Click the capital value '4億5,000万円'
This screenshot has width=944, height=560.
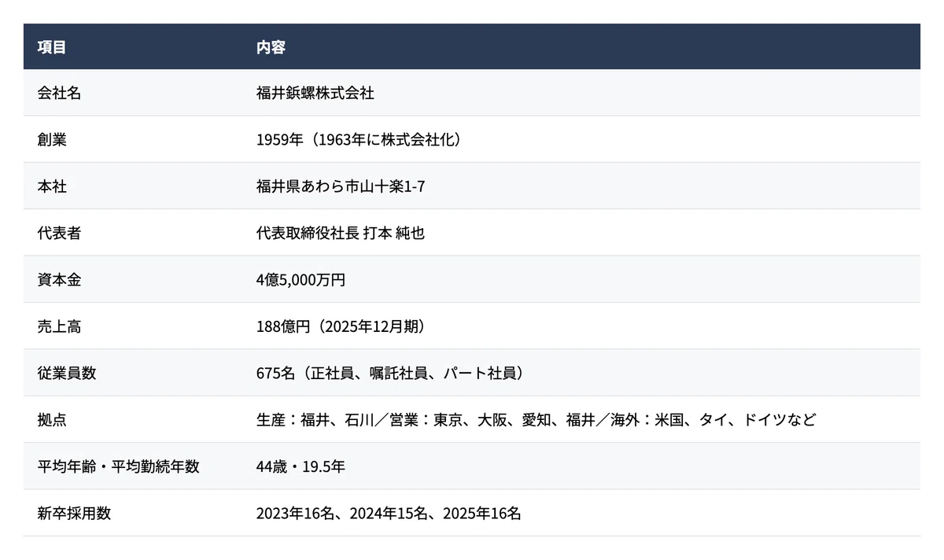(x=301, y=280)
